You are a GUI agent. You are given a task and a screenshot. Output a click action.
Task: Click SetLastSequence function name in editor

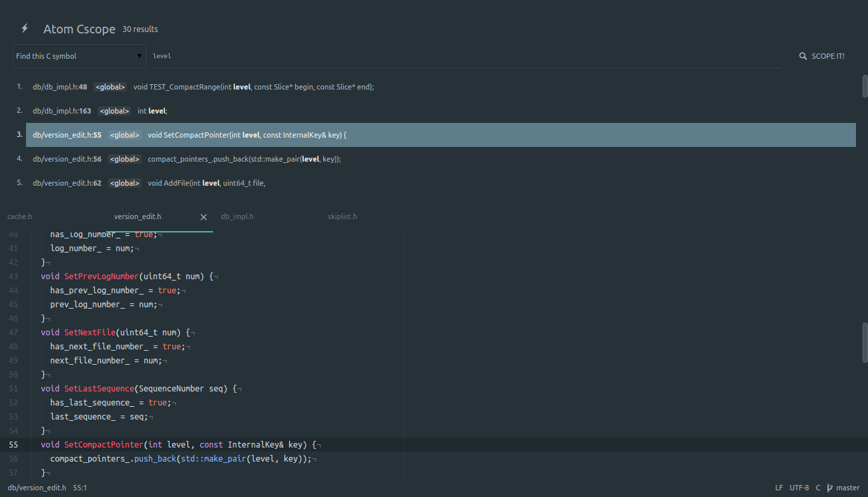(99, 389)
